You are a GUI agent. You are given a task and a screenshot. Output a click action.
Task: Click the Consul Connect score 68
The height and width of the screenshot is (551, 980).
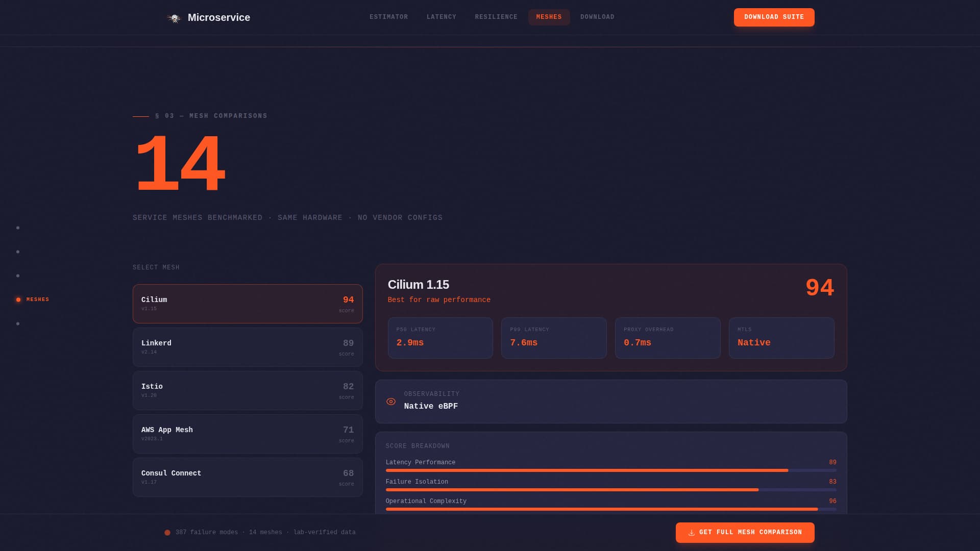(348, 473)
